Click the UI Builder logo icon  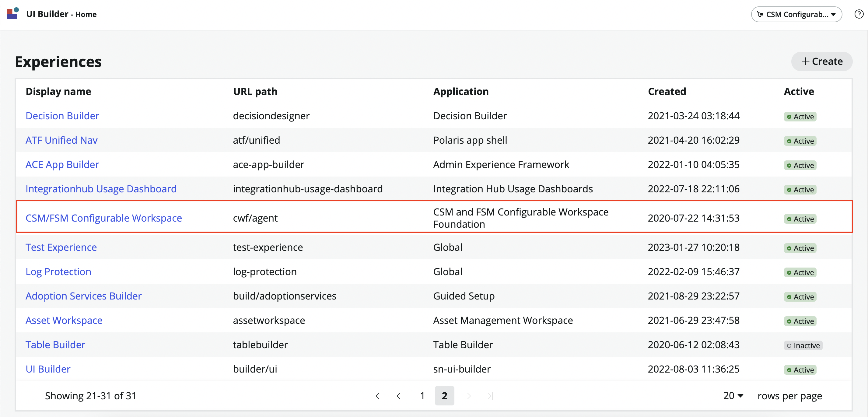coord(13,13)
